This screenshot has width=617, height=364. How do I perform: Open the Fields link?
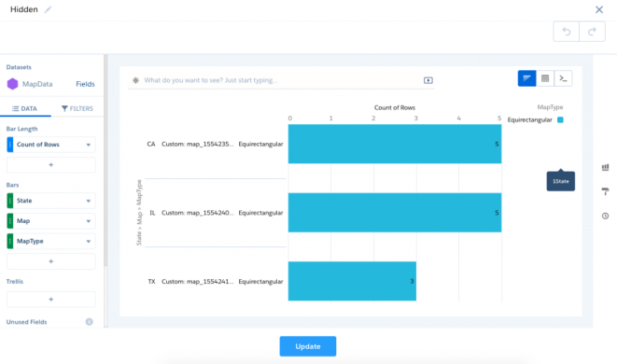[85, 84]
